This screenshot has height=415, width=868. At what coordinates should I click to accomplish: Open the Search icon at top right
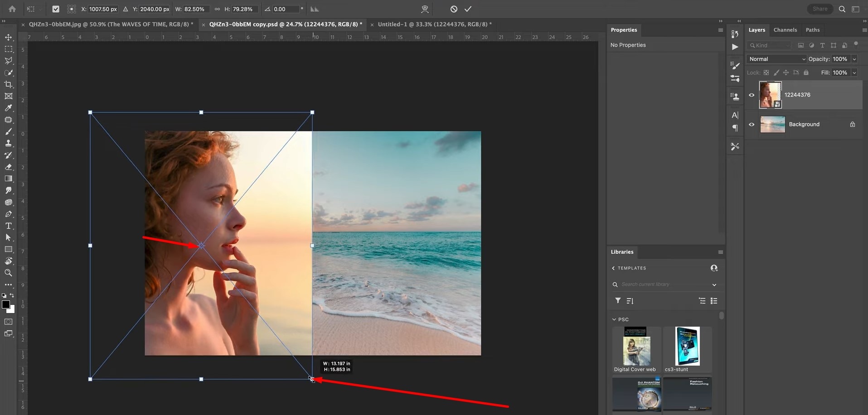click(842, 9)
